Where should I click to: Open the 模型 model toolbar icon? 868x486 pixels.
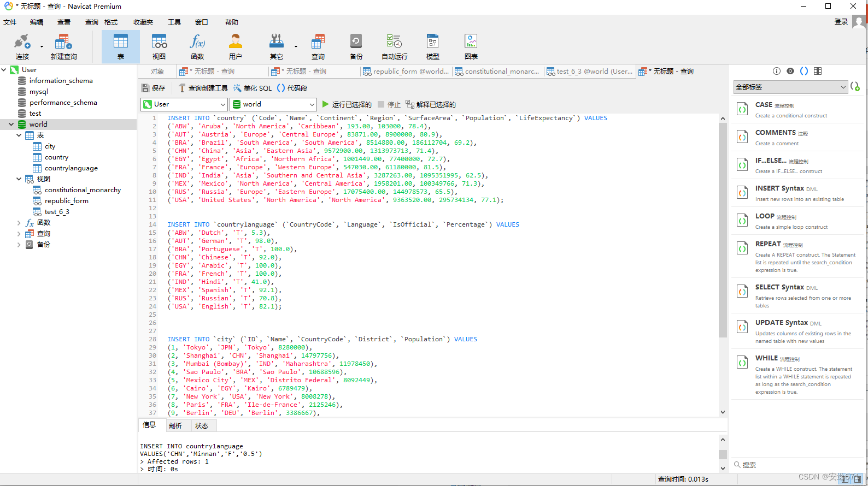coord(433,46)
